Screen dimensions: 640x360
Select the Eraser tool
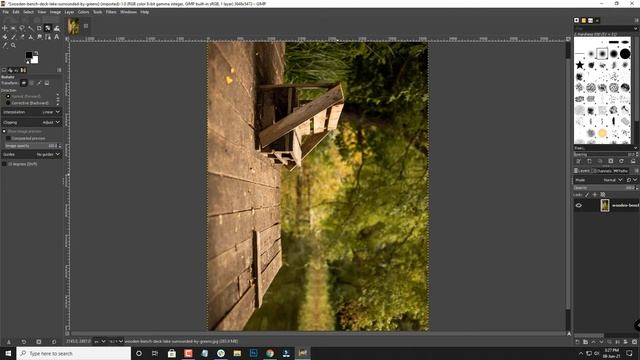point(22,37)
